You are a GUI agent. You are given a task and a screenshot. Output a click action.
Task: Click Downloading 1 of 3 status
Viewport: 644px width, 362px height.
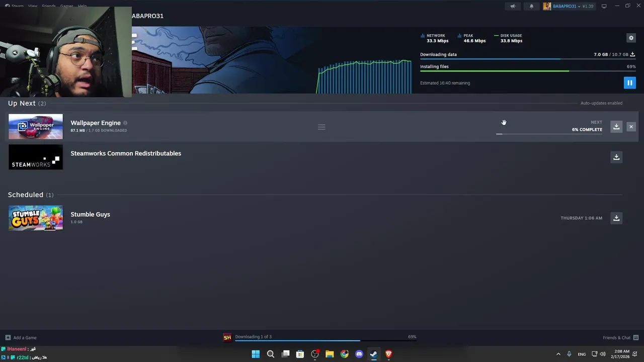253,337
